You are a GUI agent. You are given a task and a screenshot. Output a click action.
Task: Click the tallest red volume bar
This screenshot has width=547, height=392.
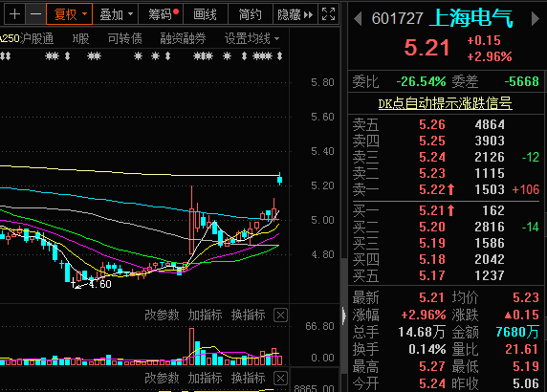tap(191, 346)
